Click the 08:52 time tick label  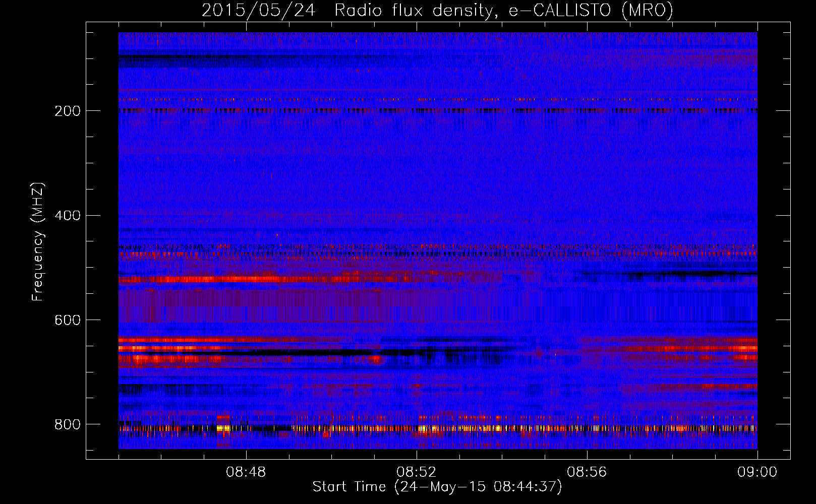pyautogui.click(x=417, y=472)
